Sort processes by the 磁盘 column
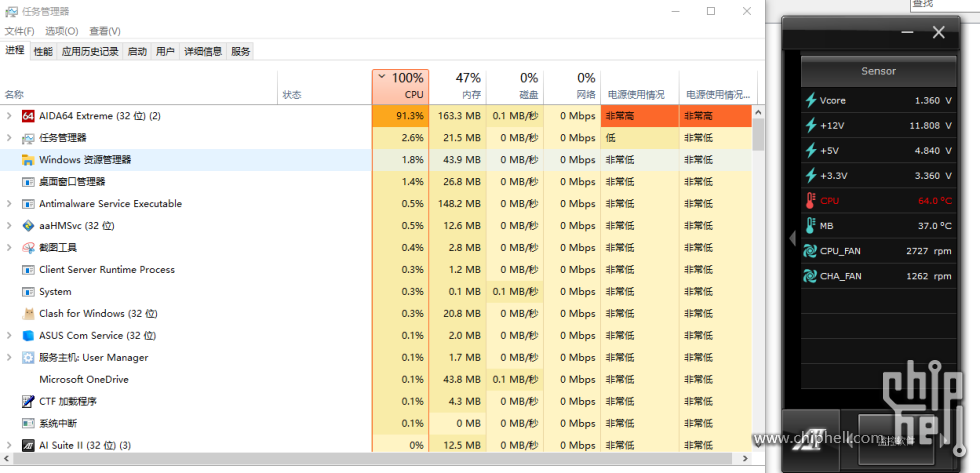This screenshot has width=980, height=473. tap(515, 87)
